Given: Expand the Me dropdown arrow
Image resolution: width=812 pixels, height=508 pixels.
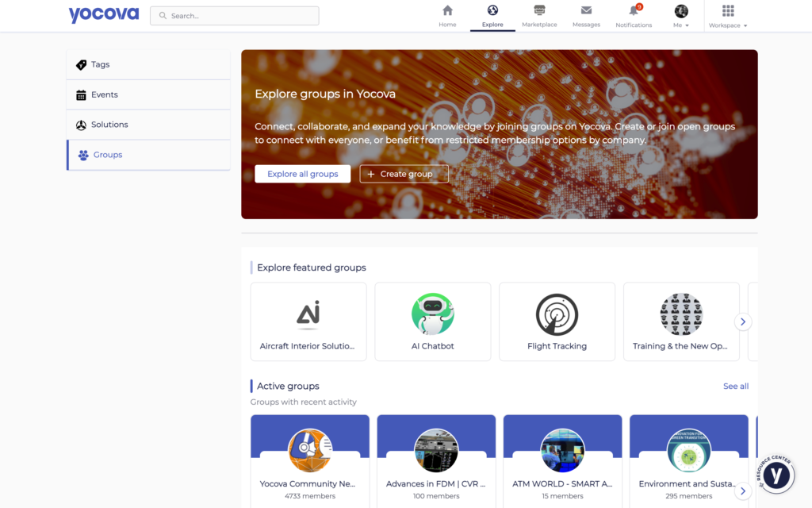Looking at the screenshot, I should [688, 25].
